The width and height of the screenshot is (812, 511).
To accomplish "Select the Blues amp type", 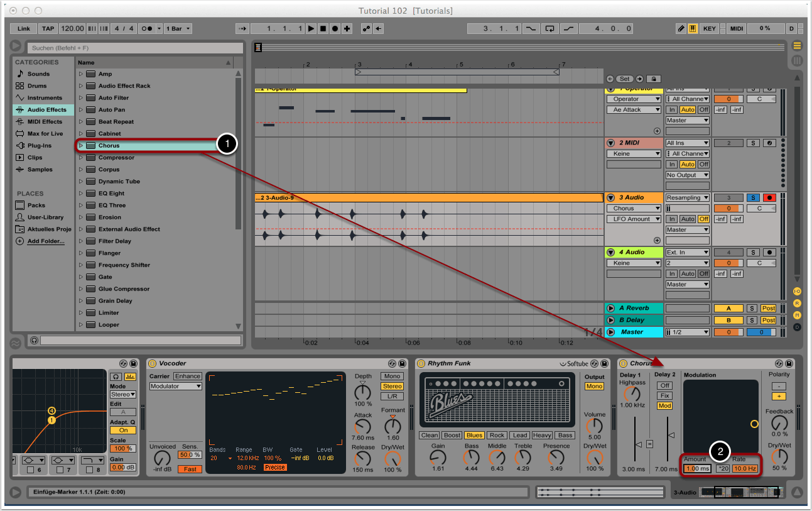I will point(474,436).
